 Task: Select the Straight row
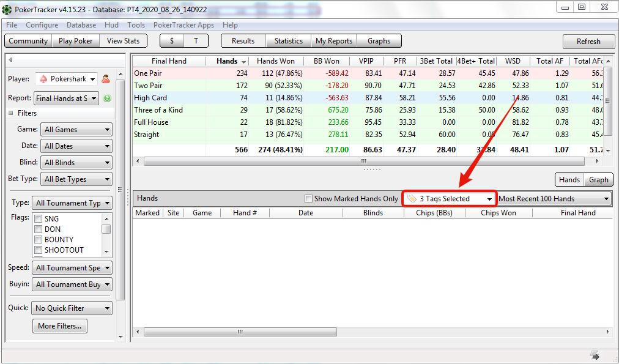[368, 135]
